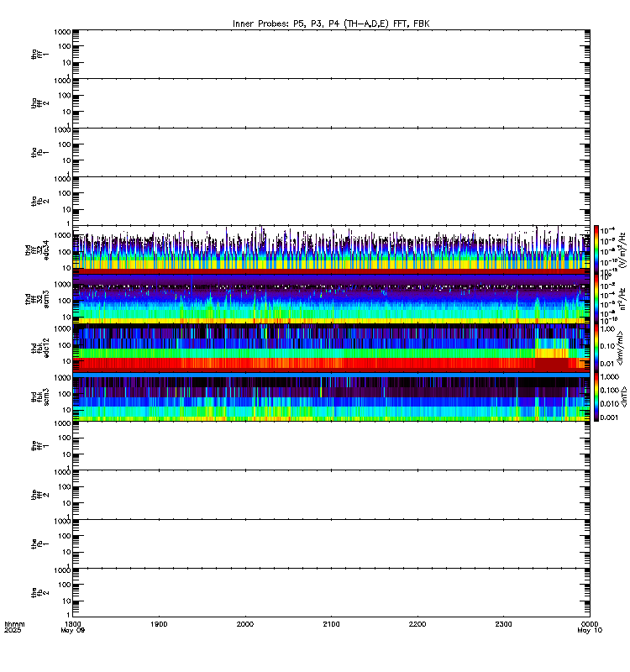
Task: Click the '0.01' tick on the <|mV/m|> color bar
Action: point(607,364)
